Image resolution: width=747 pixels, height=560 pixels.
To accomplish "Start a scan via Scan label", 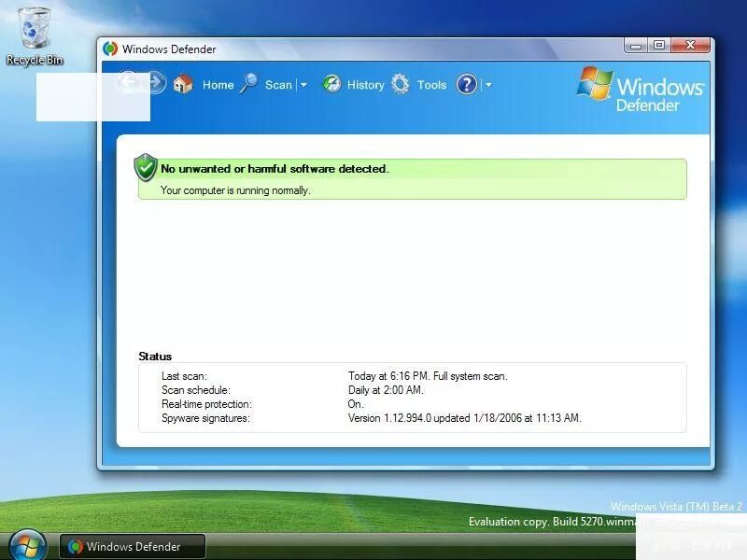I will (x=278, y=85).
